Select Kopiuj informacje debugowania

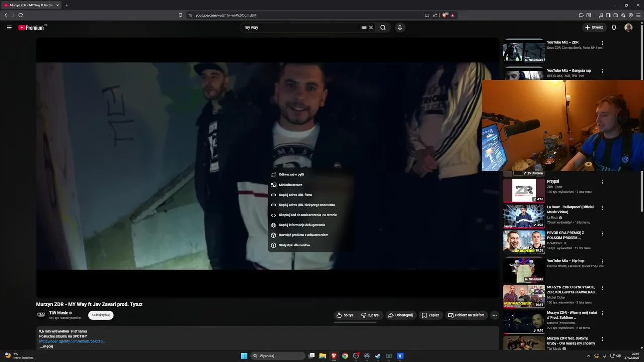[310, 225]
